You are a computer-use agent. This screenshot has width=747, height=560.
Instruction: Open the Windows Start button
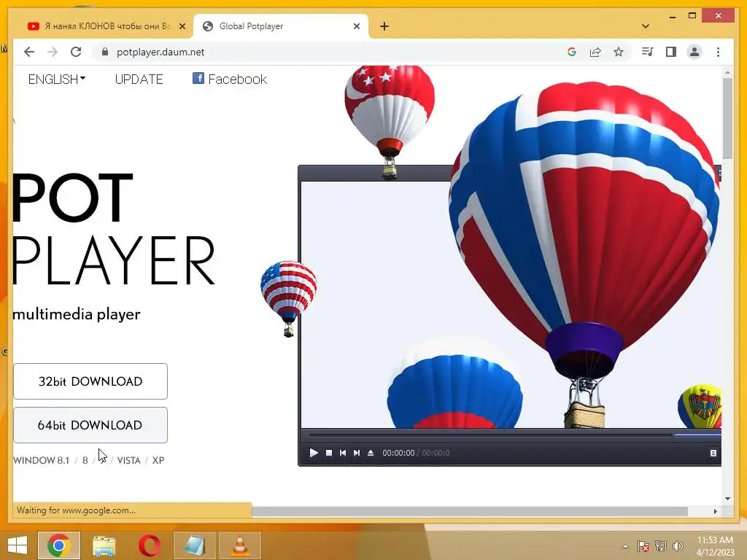pyautogui.click(x=18, y=545)
